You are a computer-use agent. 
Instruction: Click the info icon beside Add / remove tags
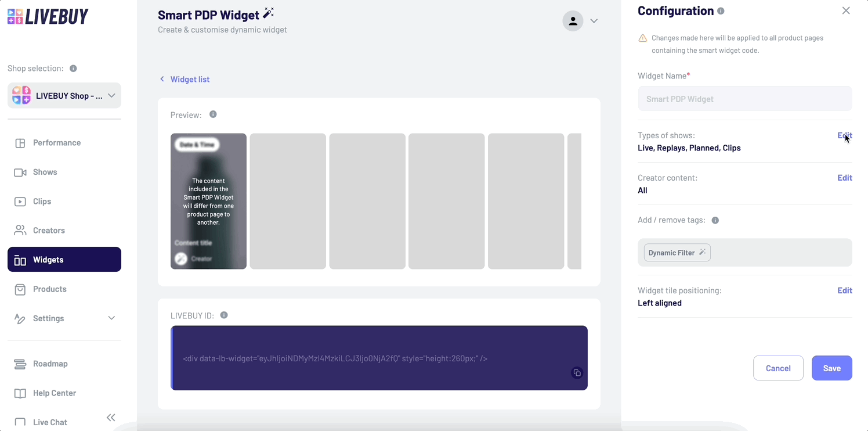pos(715,220)
